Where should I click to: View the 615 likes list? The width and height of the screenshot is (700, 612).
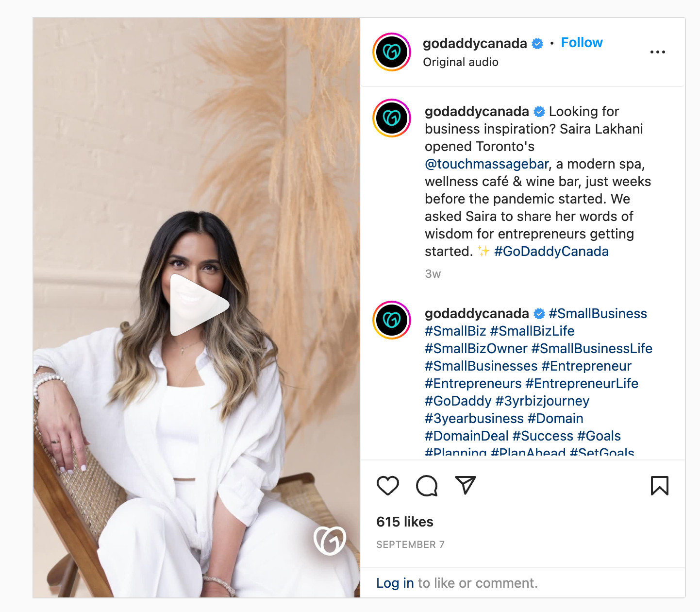click(405, 522)
